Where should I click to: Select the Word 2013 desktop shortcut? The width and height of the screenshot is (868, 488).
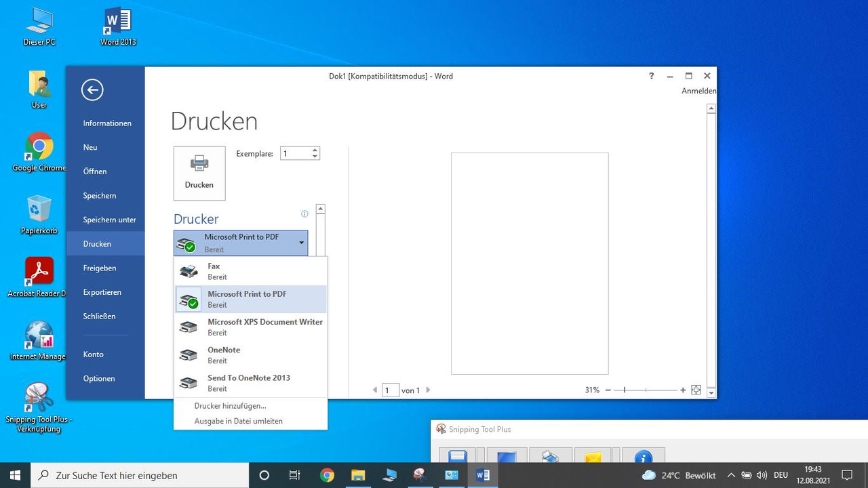pyautogui.click(x=118, y=27)
